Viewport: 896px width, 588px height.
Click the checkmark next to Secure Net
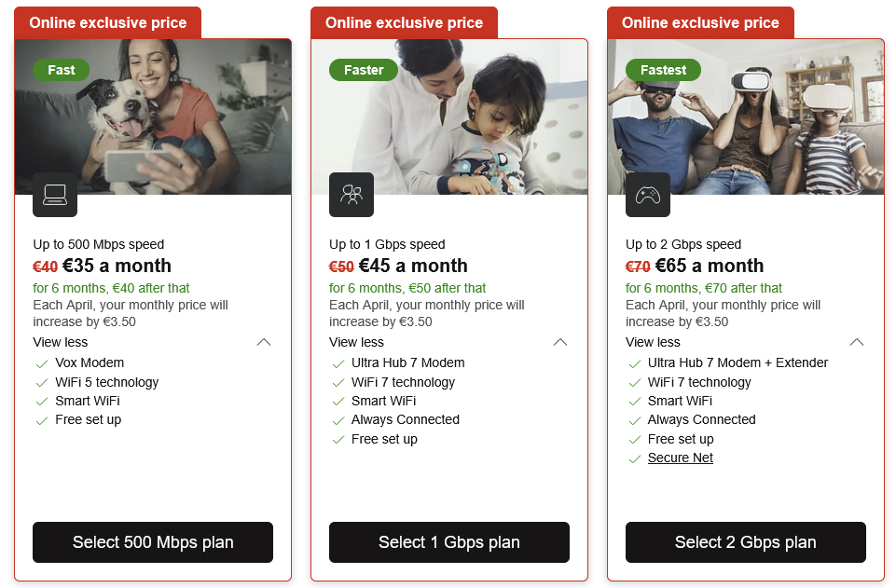634,458
